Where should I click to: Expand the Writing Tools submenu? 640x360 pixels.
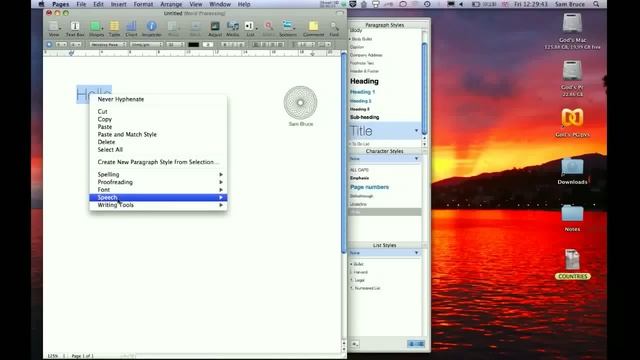158,205
